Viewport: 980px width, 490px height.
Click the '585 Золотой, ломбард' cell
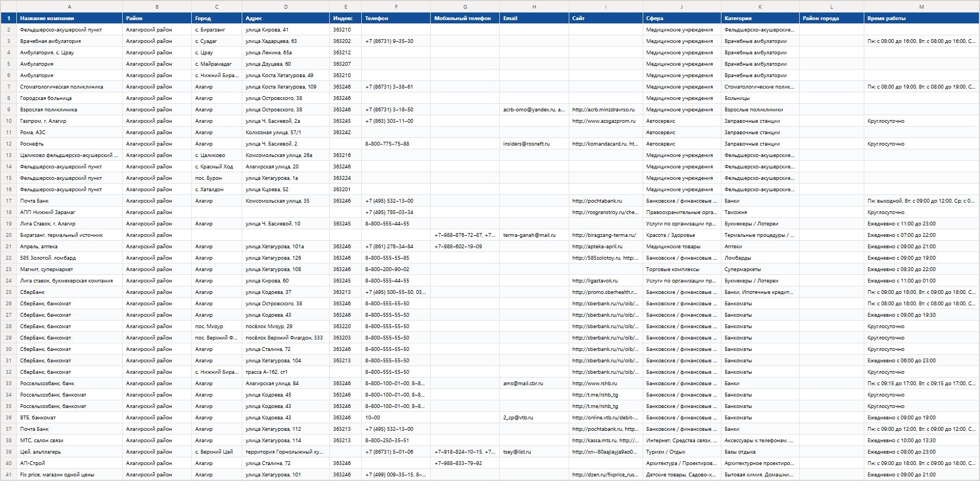coord(70,258)
